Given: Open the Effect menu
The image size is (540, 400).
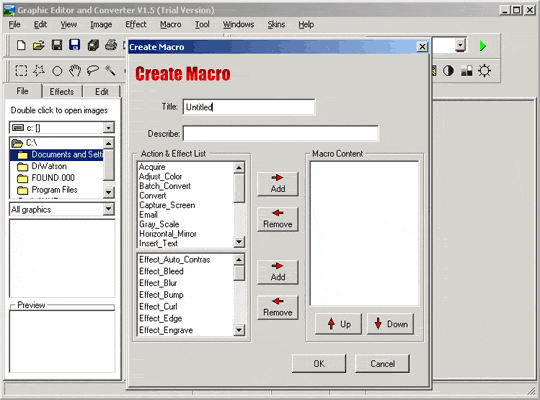Looking at the screenshot, I should pos(136,24).
